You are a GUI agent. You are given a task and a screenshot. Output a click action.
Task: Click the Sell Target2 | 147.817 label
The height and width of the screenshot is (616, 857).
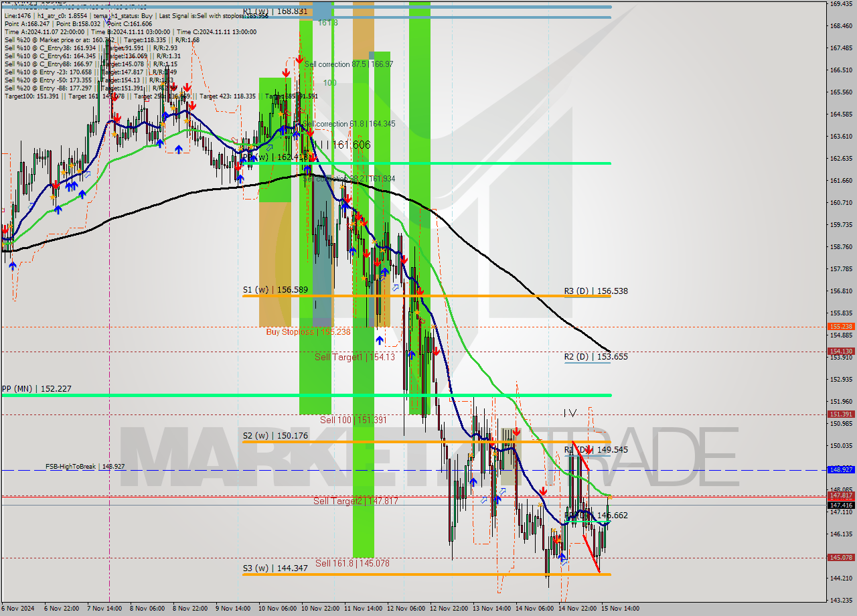(356, 500)
